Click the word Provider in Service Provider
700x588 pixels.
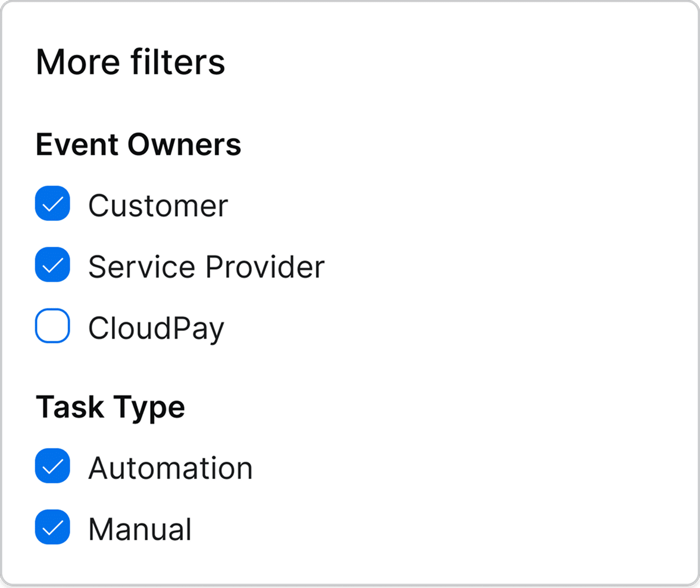[265, 267]
